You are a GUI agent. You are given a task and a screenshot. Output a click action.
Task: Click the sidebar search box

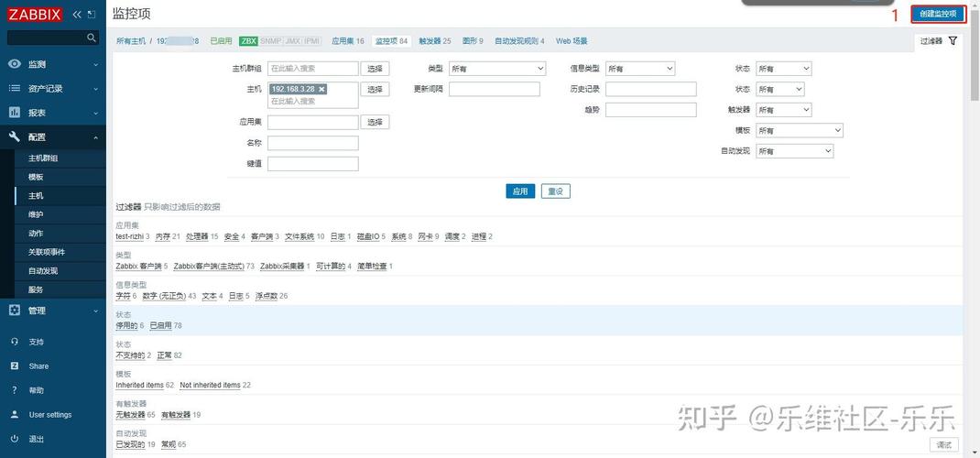[47, 38]
